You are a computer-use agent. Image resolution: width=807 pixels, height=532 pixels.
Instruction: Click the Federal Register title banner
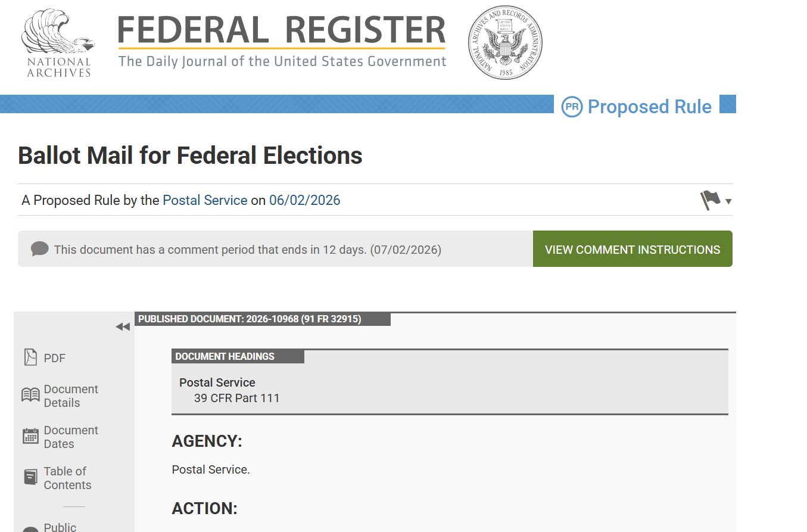(282, 41)
